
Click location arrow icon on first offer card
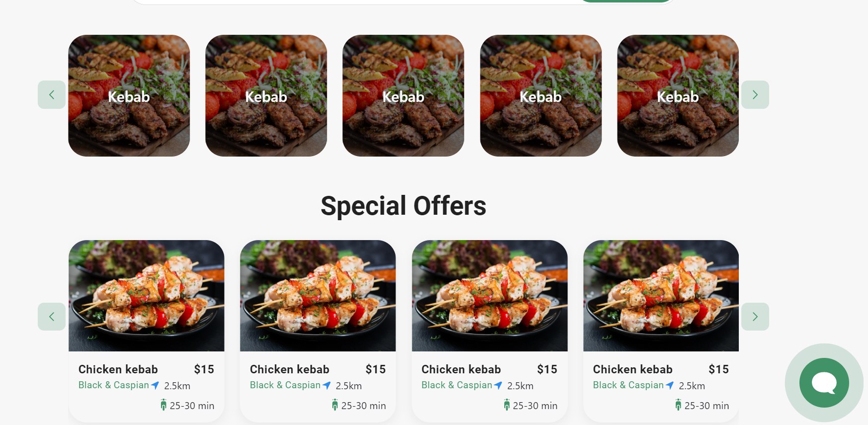click(155, 385)
